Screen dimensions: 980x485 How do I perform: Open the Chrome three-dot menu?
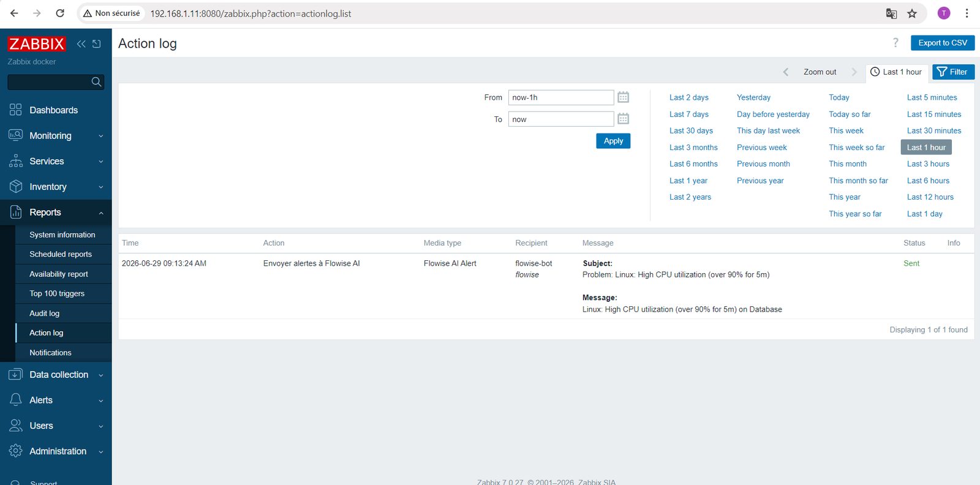pos(967,13)
